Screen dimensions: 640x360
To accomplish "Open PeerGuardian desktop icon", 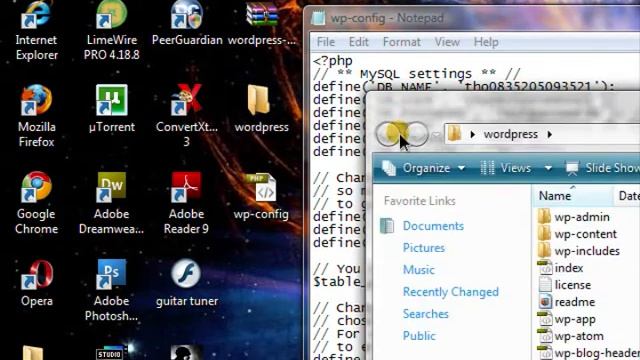I will [x=187, y=24].
